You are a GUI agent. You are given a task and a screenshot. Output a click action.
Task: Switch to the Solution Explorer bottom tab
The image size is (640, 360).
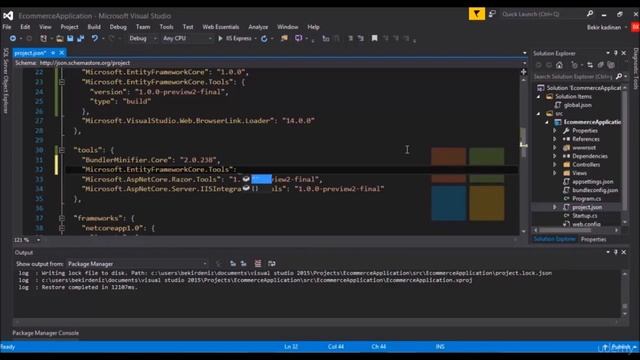click(554, 240)
